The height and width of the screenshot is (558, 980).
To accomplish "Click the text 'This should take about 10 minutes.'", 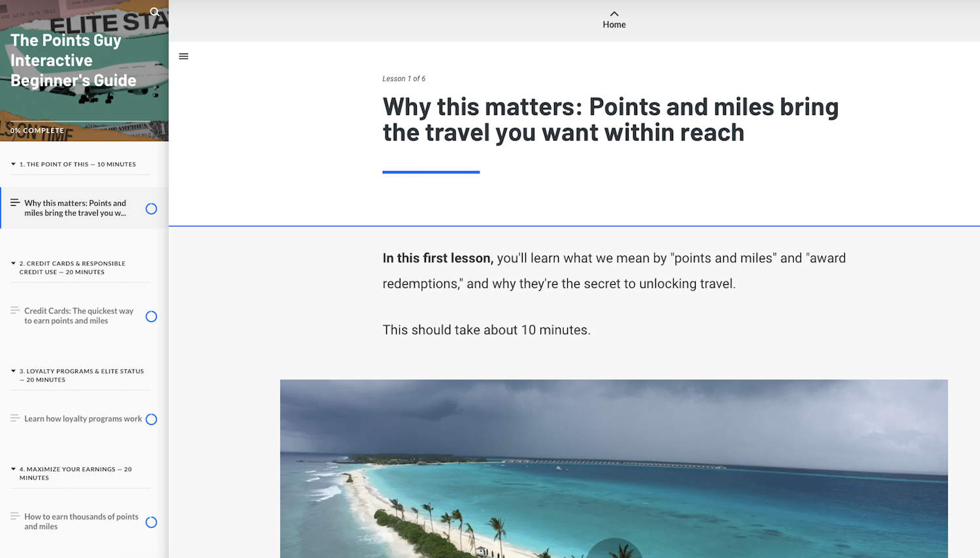I will [487, 330].
